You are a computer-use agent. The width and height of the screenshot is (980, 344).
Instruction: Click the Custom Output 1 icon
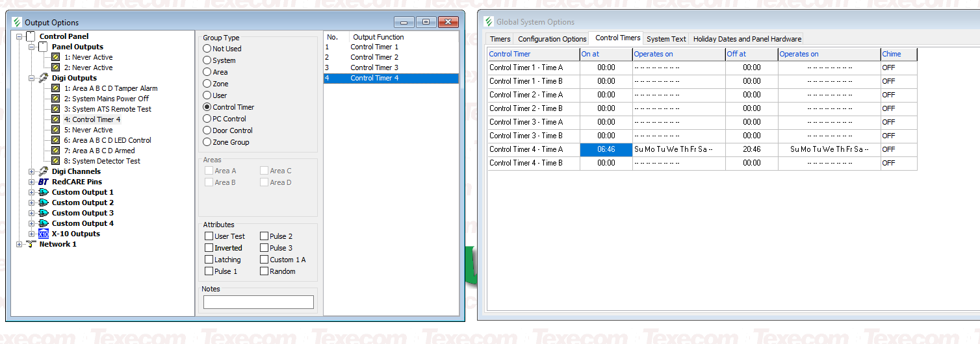tap(44, 192)
